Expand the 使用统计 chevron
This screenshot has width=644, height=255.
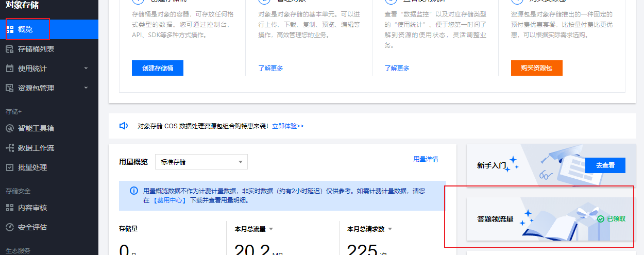pos(86,68)
